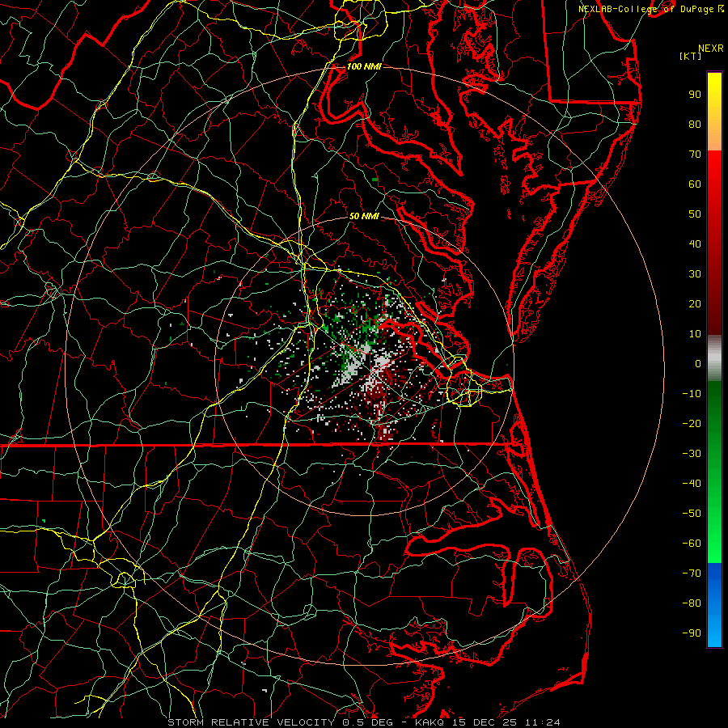Click the positive 80 scale tick label
The image size is (728, 728).
(x=695, y=125)
